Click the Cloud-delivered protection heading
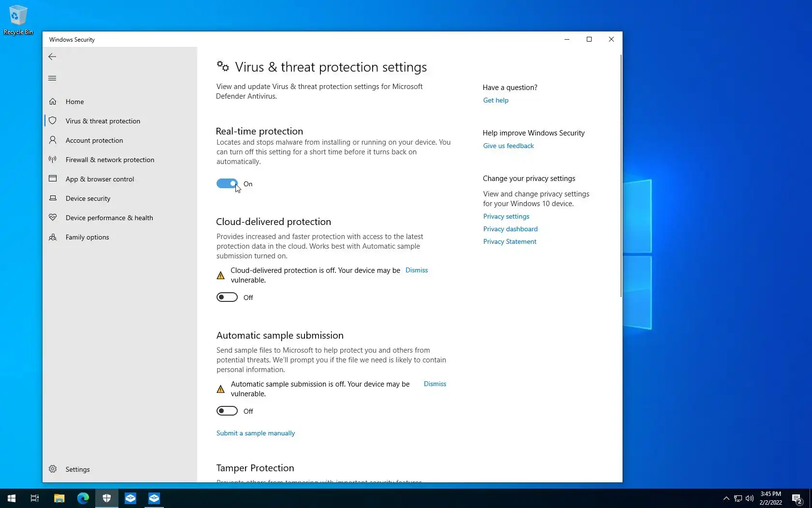 click(274, 222)
